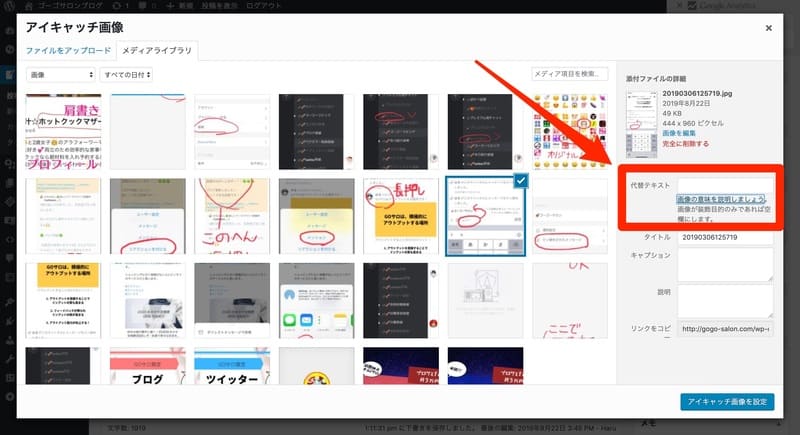The image size is (800, 435).
Task: Expand the すべての日付 date filter dropdown
Action: [126, 75]
